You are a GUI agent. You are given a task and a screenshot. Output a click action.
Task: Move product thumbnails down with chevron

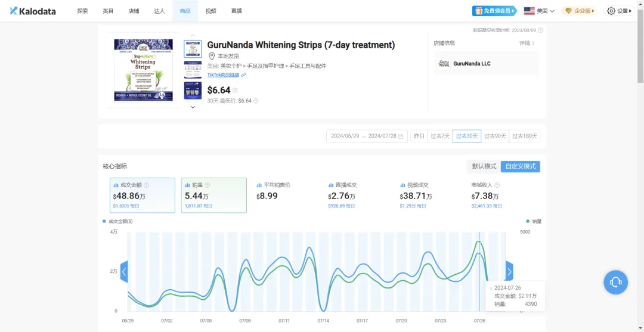point(193,107)
